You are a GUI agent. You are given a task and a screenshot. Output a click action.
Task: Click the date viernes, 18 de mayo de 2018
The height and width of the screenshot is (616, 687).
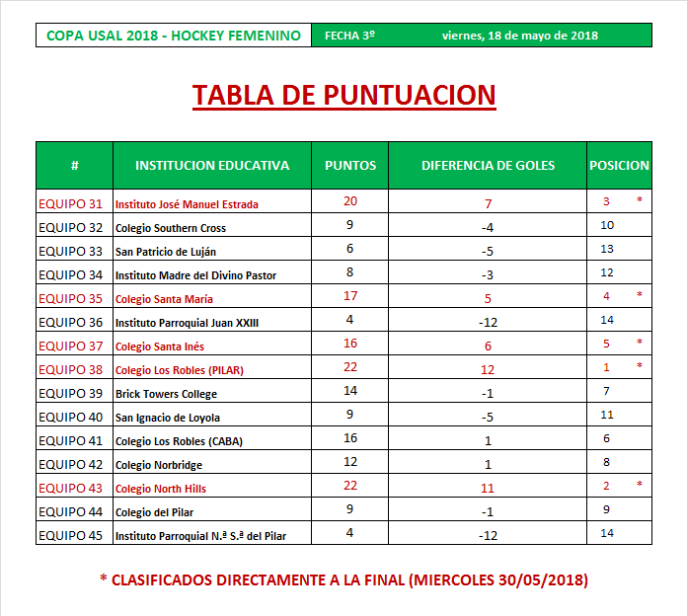pyautogui.click(x=519, y=36)
